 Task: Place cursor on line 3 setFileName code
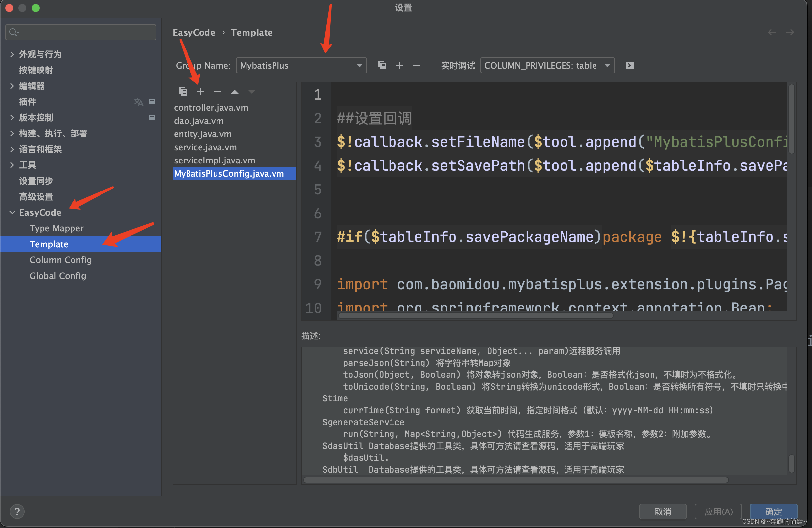tap(562, 142)
